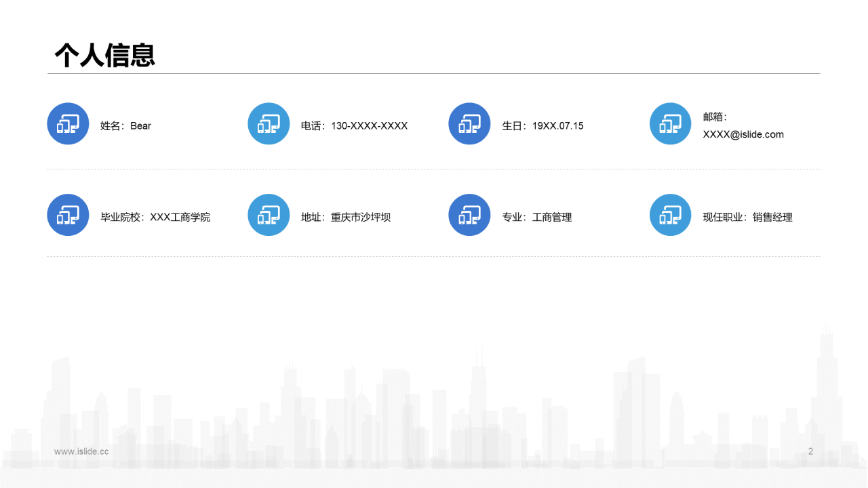This screenshot has width=868, height=488.
Task: Select the text 姓名: Bear
Action: (x=126, y=126)
